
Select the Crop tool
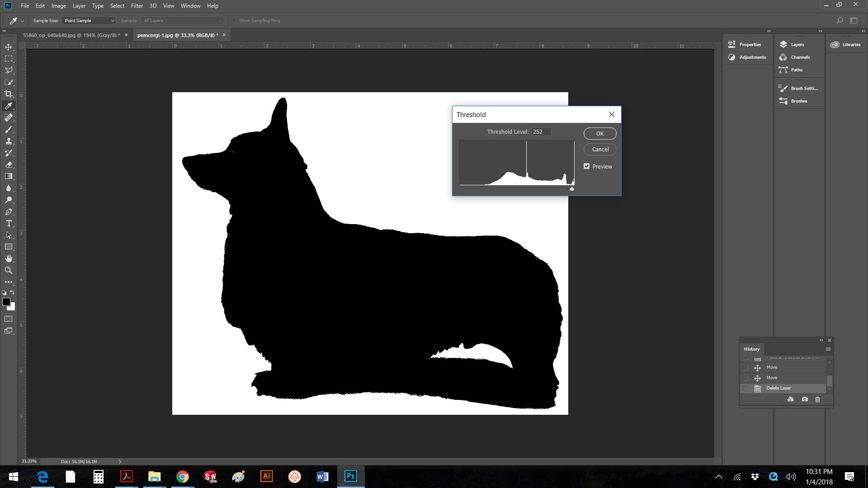point(9,94)
